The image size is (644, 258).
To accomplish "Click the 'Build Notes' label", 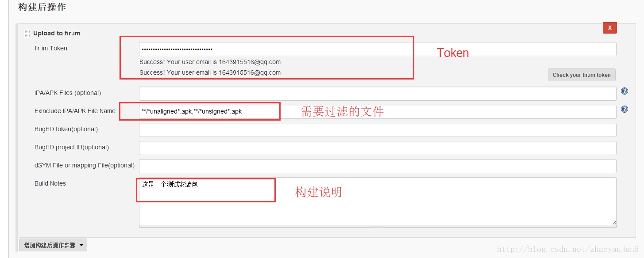I will coord(50,183).
